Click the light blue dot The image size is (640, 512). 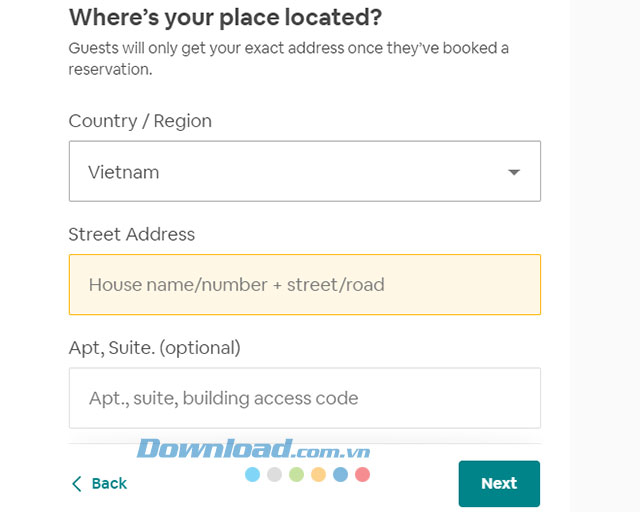pos(252,474)
